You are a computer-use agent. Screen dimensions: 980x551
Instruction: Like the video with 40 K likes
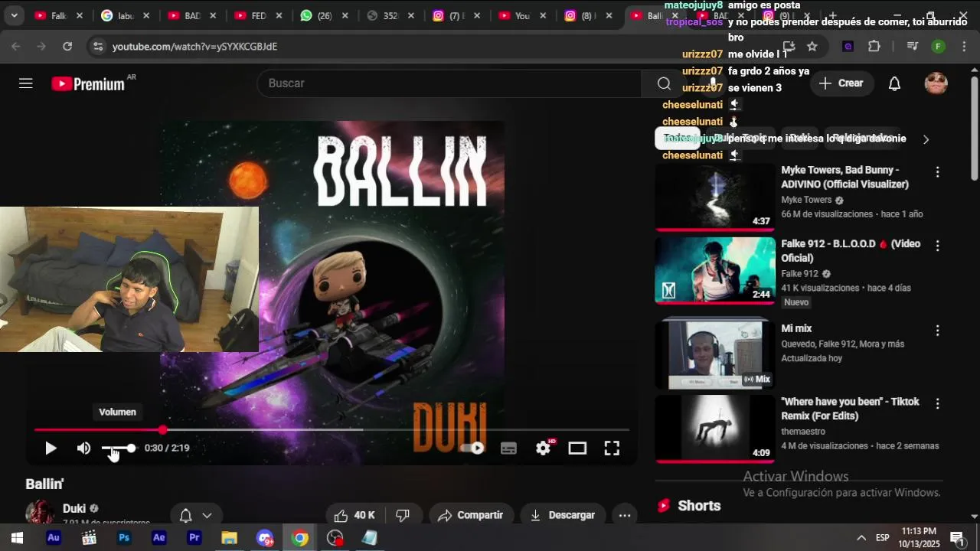pyautogui.click(x=354, y=516)
